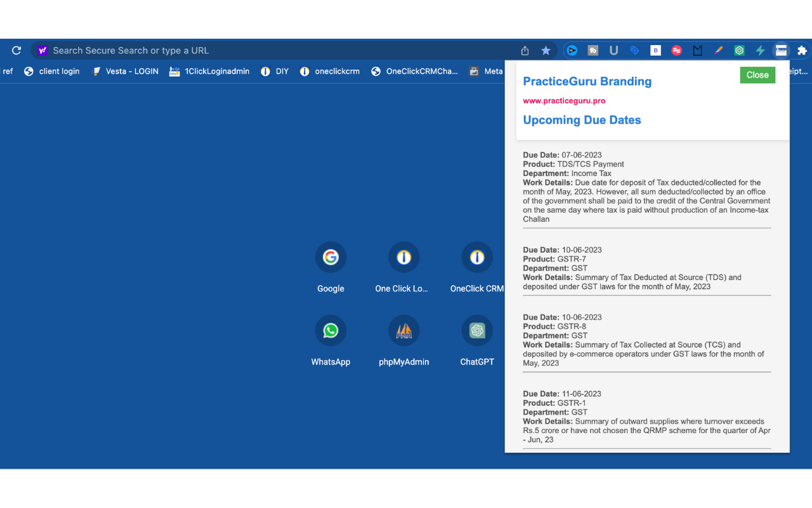Click 'Department: Income Tax' text
The height and width of the screenshot is (508, 812).
pyautogui.click(x=567, y=173)
